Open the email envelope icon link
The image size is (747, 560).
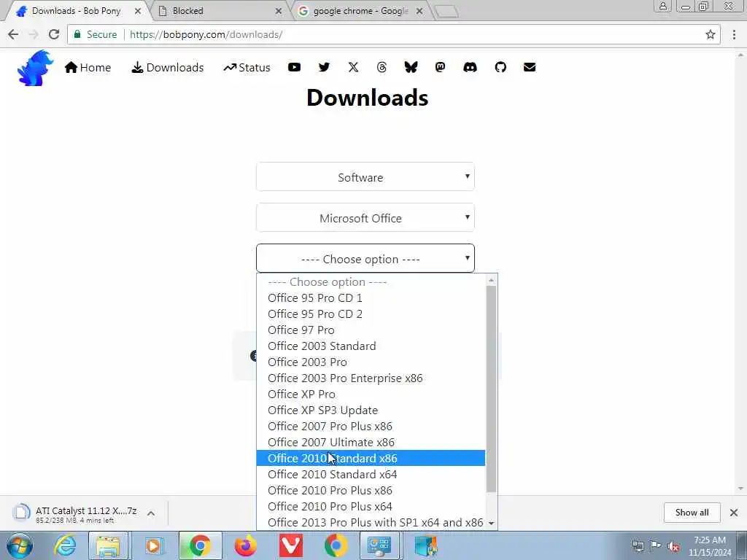pyautogui.click(x=530, y=67)
